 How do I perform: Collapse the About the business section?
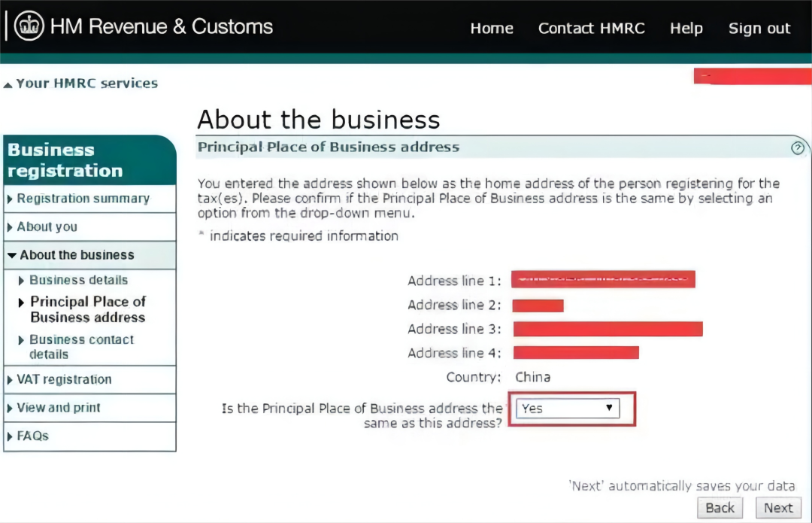pyautogui.click(x=89, y=255)
